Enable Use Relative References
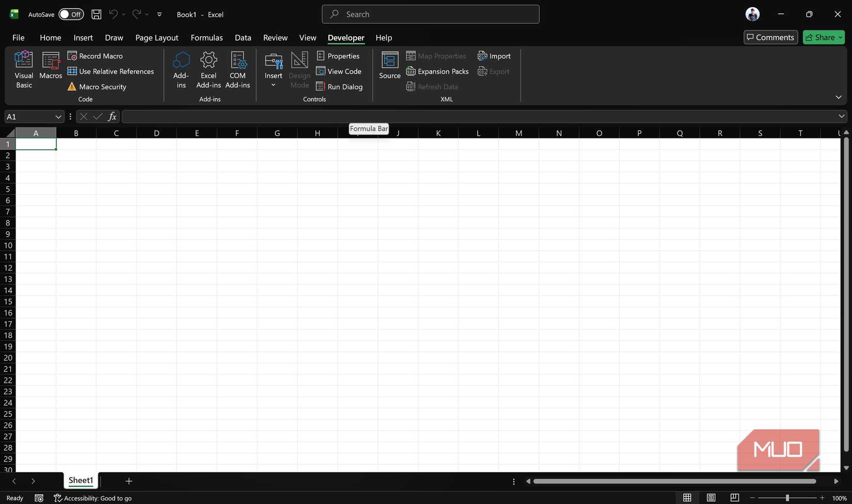Viewport: 852px width, 504px height. point(111,71)
